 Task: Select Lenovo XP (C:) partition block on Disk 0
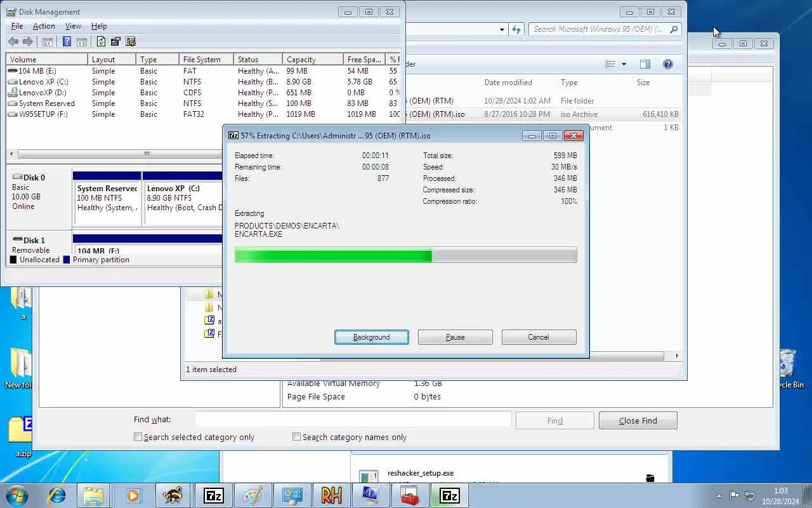pyautogui.click(x=183, y=198)
